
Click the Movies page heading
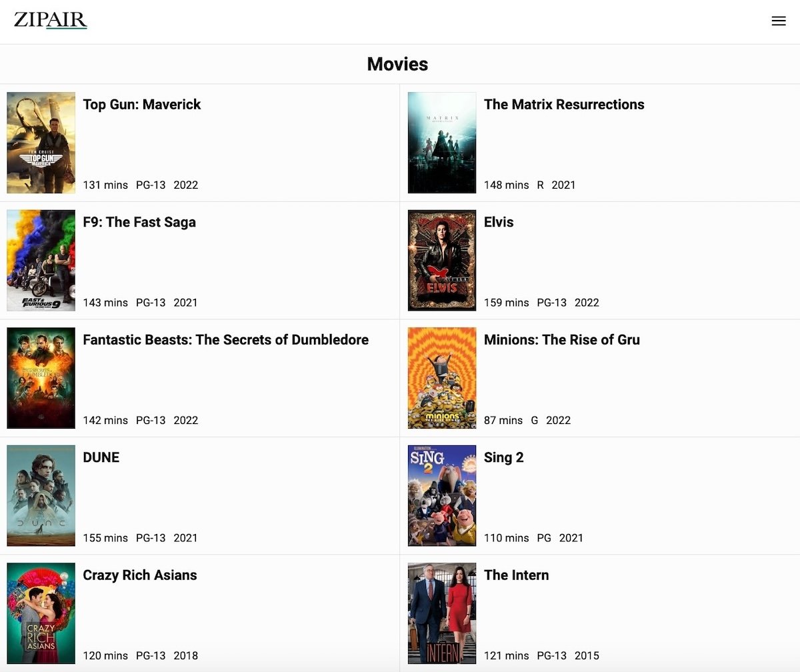pyautogui.click(x=397, y=64)
